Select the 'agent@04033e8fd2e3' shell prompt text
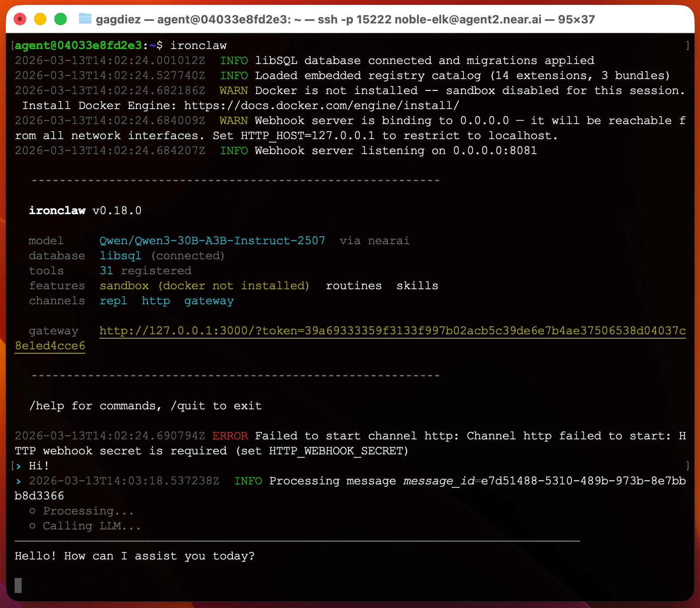Image resolution: width=700 pixels, height=608 pixels. [78, 45]
